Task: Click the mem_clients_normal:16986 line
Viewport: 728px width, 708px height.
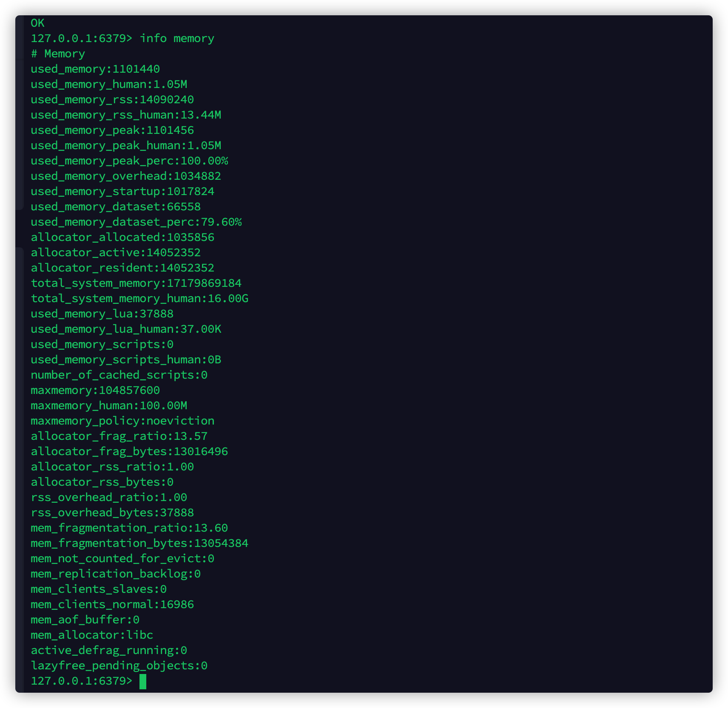Action: [x=112, y=605]
